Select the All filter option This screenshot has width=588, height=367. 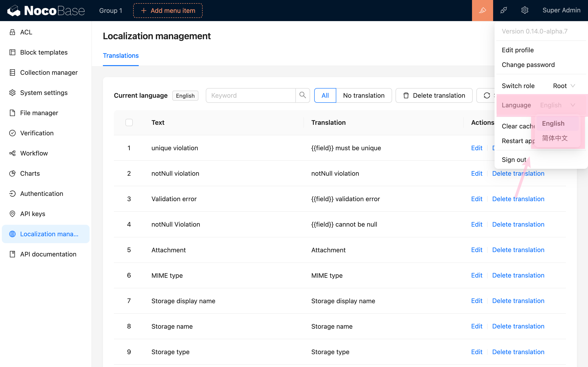click(325, 95)
